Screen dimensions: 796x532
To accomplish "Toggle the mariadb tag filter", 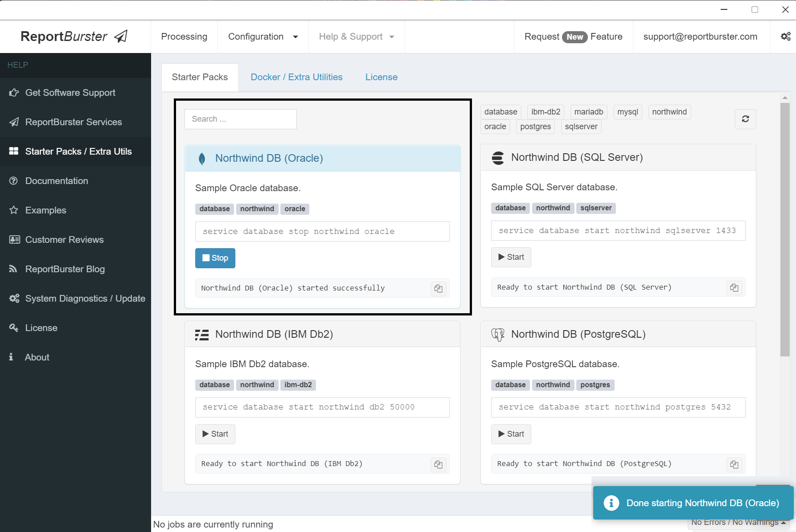I will point(588,112).
